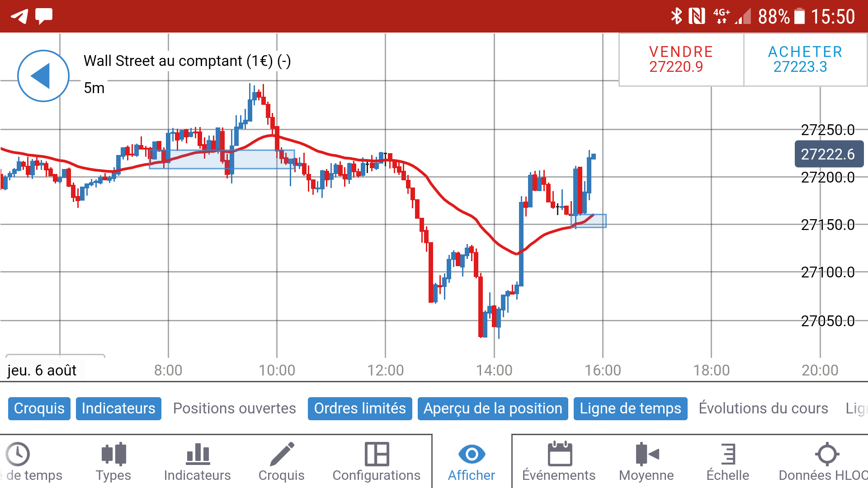The width and height of the screenshot is (868, 488).
Task: Select the Croquis pencil tool
Action: 282,454
